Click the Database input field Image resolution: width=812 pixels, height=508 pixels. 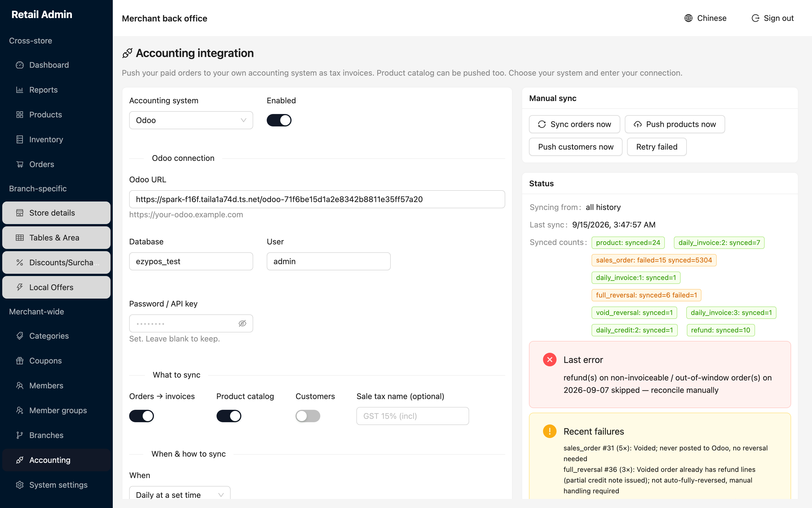tap(191, 261)
